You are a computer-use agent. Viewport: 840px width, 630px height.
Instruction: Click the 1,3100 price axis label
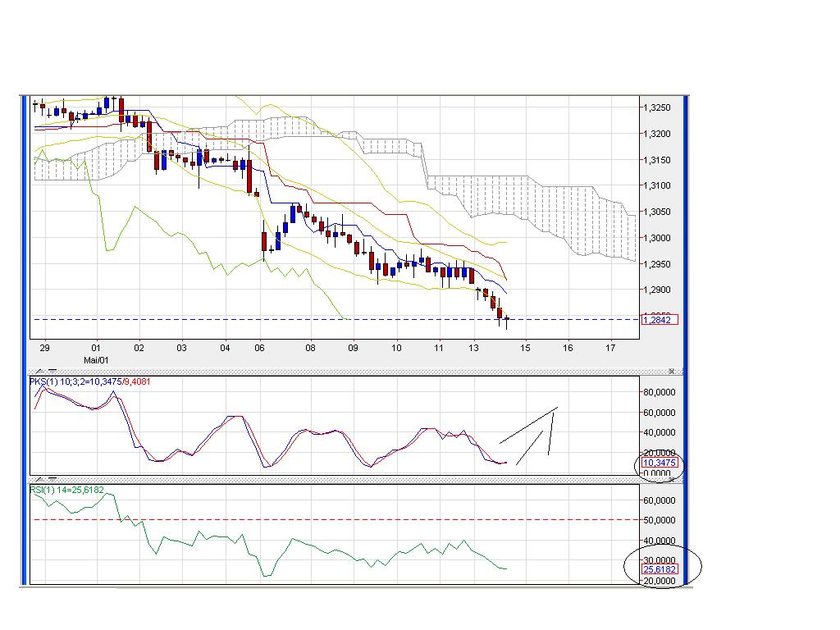(x=657, y=185)
